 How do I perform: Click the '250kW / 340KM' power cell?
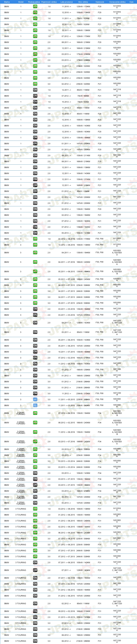[x=83, y=405]
